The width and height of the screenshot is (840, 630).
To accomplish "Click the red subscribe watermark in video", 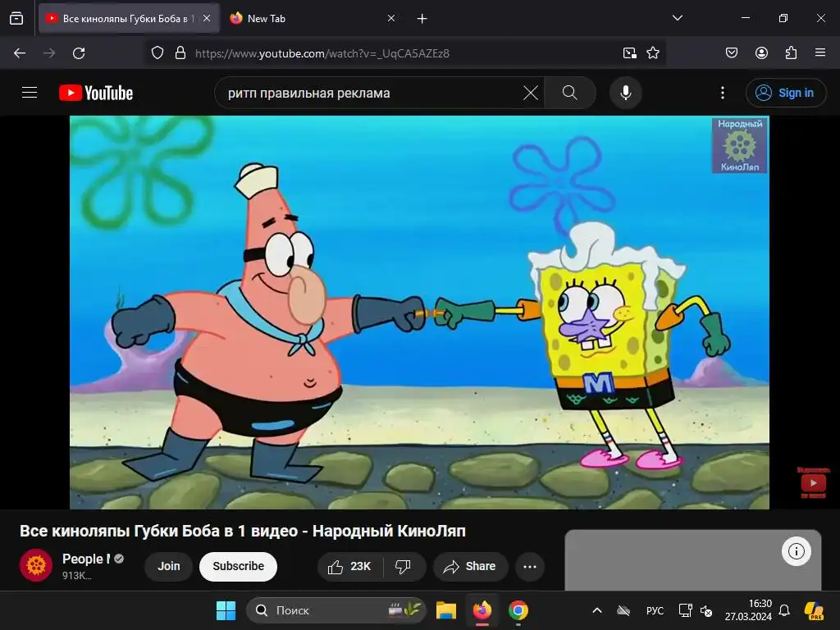I will [813, 482].
